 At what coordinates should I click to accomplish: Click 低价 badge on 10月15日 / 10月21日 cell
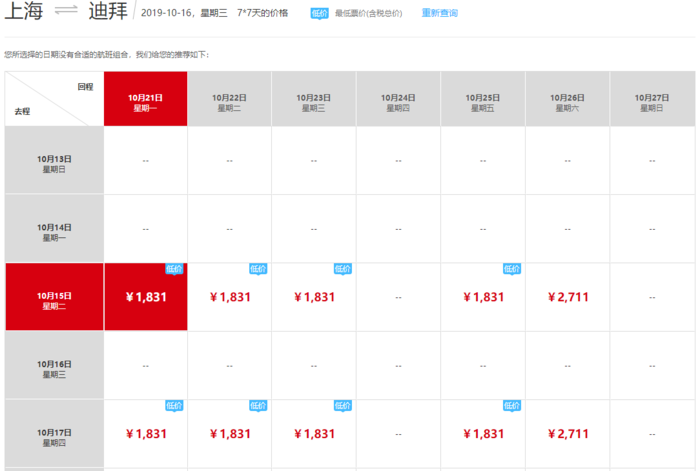[x=175, y=269]
